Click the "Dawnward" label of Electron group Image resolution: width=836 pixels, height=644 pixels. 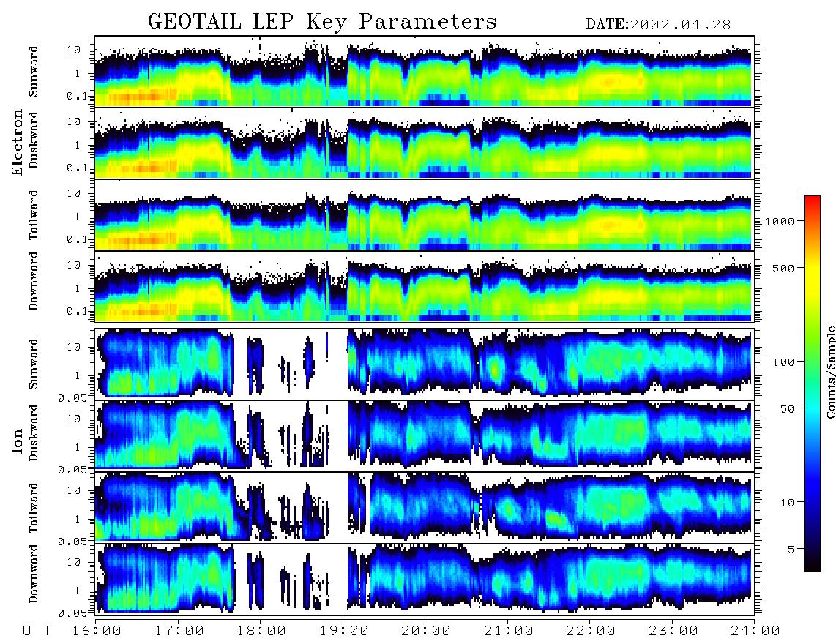[34, 282]
